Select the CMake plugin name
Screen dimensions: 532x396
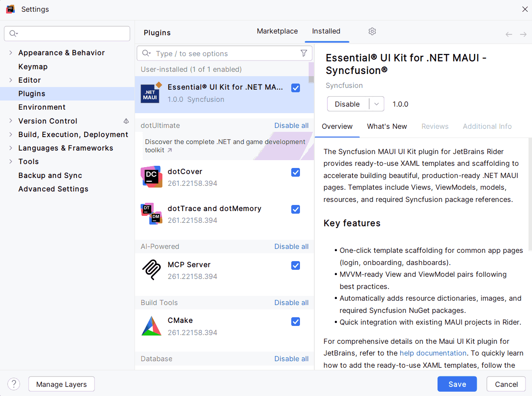(180, 320)
